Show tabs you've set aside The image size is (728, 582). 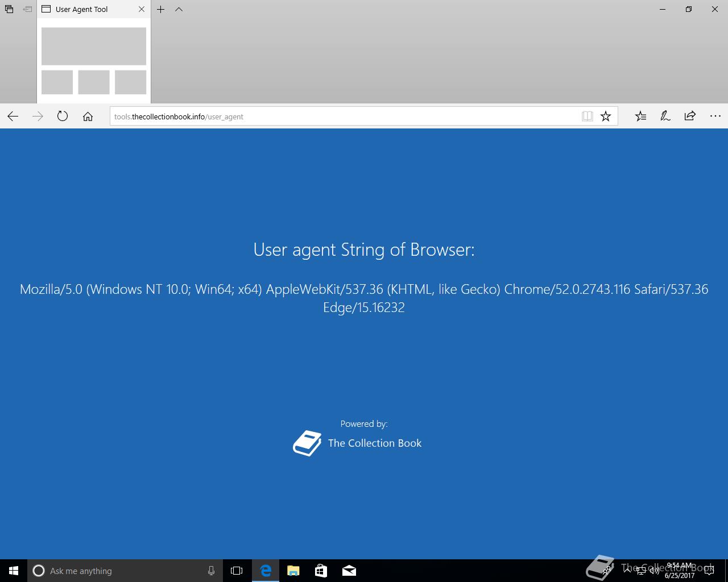pos(9,9)
